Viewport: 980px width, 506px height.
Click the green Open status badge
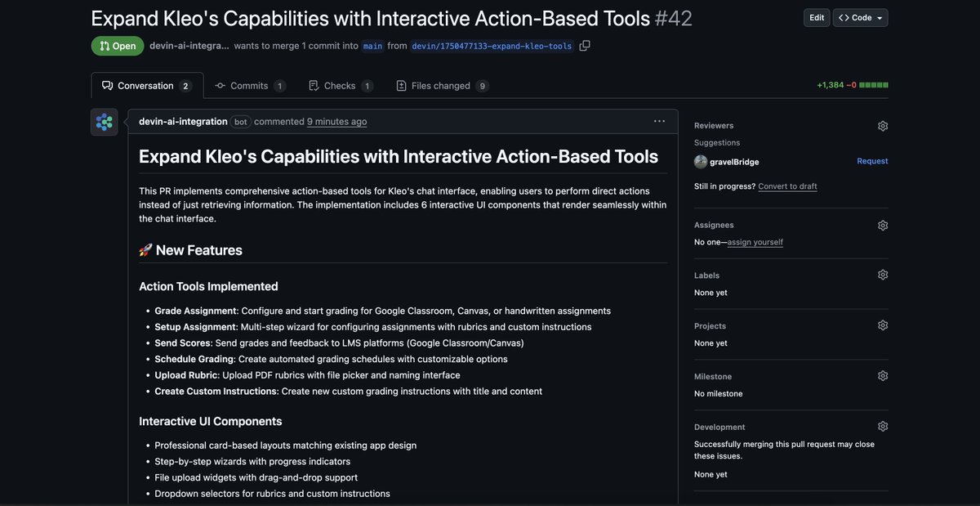118,46
